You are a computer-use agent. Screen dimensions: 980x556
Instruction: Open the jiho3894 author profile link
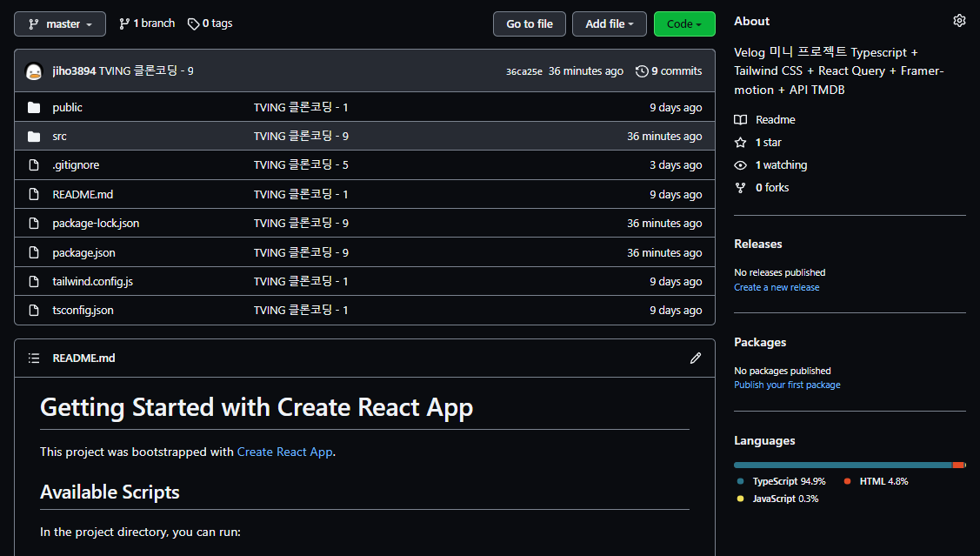coord(75,71)
